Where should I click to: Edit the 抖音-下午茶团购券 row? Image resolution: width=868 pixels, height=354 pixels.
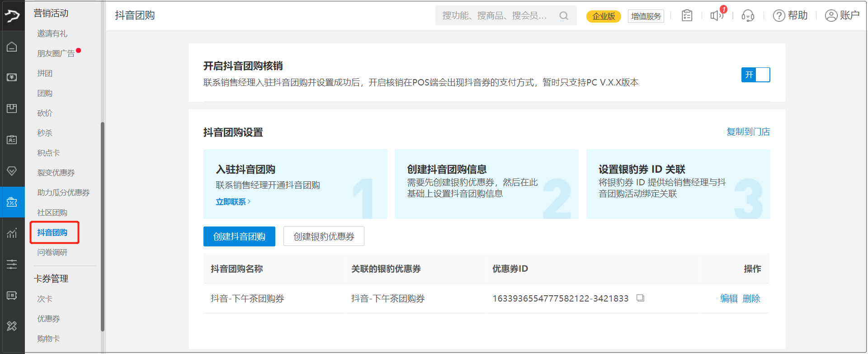pyautogui.click(x=729, y=298)
